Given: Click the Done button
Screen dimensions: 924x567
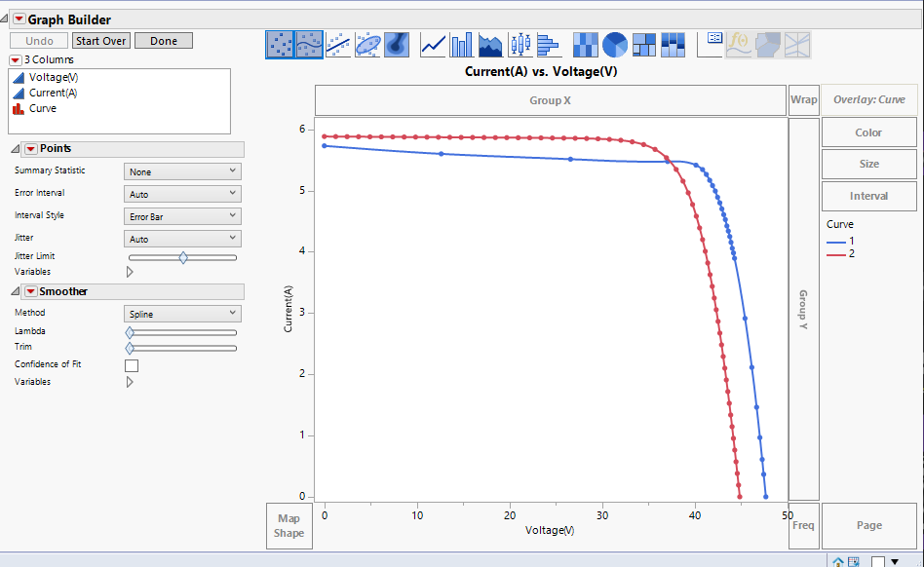Looking at the screenshot, I should click(x=164, y=41).
